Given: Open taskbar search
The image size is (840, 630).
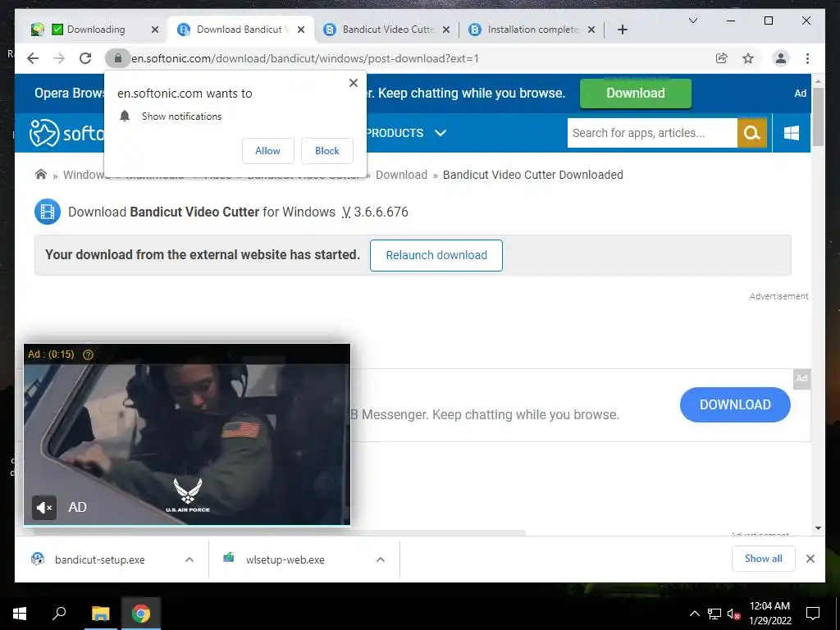Looking at the screenshot, I should click(59, 614).
